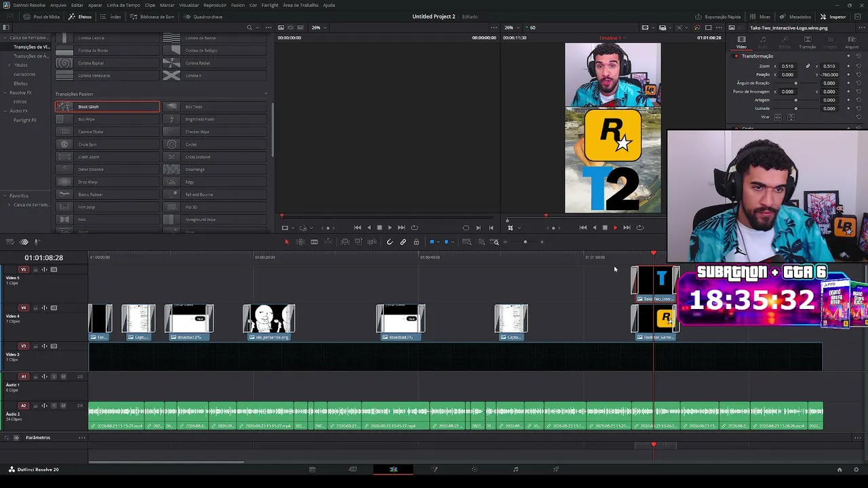Jump to first frame in source viewer
Screen dimensions: 868x488
(357, 228)
